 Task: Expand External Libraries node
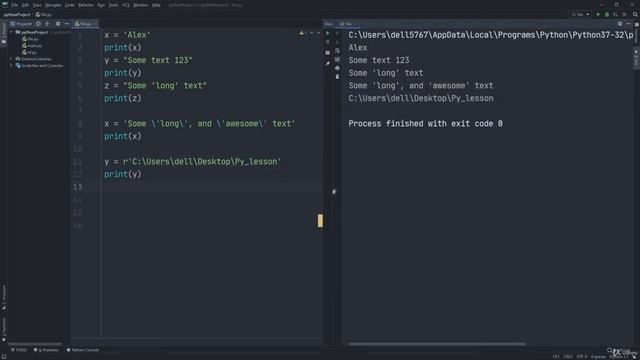coord(11,59)
